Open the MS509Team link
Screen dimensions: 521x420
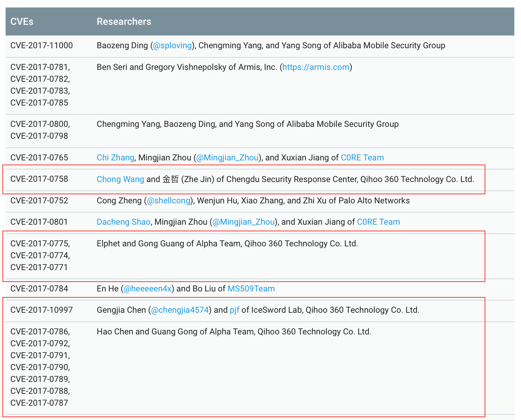point(251,289)
